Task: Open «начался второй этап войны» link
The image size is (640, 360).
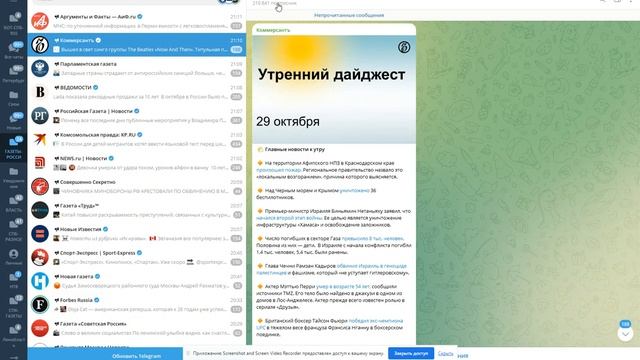Action: (289, 218)
